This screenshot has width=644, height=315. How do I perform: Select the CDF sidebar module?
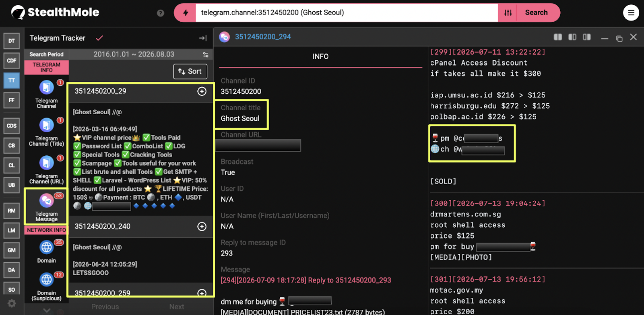(12, 61)
